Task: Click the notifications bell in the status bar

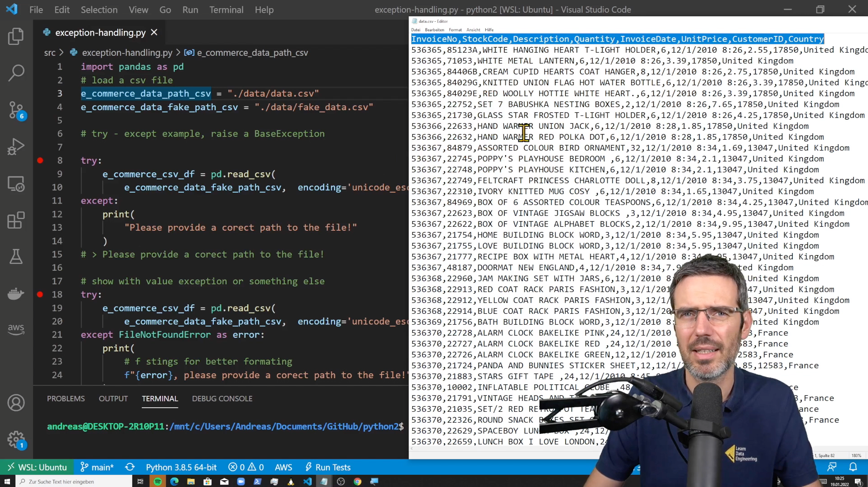Action: [853, 467]
